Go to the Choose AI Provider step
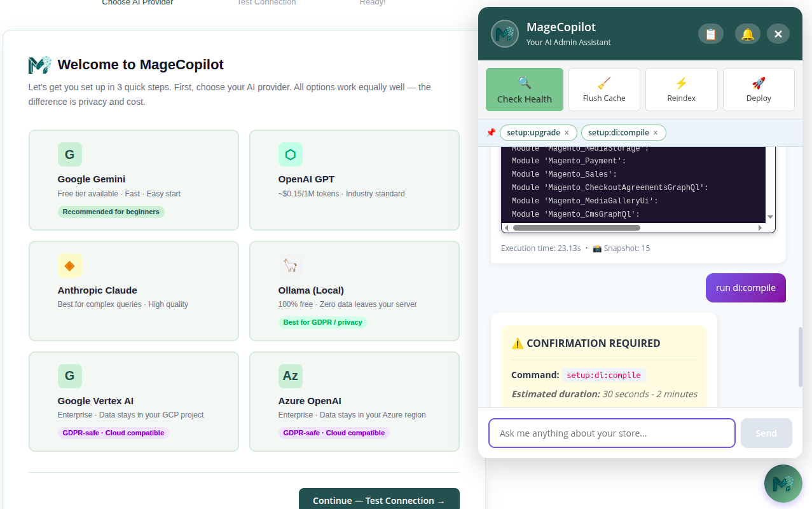Screen dimensions: 812x509 click(137, 3)
